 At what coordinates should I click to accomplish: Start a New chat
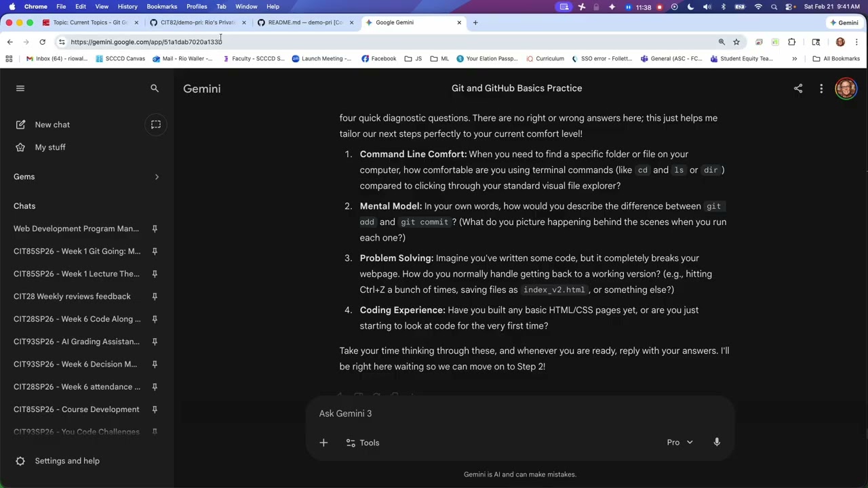pyautogui.click(x=52, y=125)
